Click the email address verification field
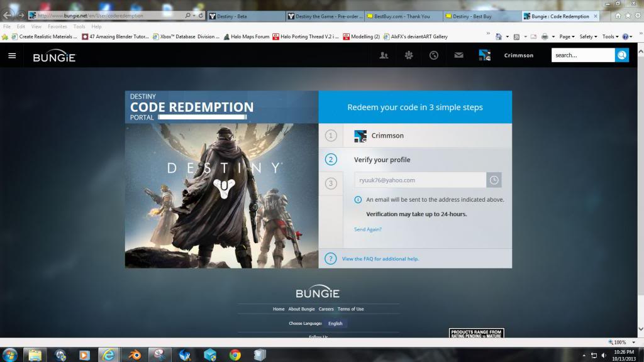 (420, 180)
